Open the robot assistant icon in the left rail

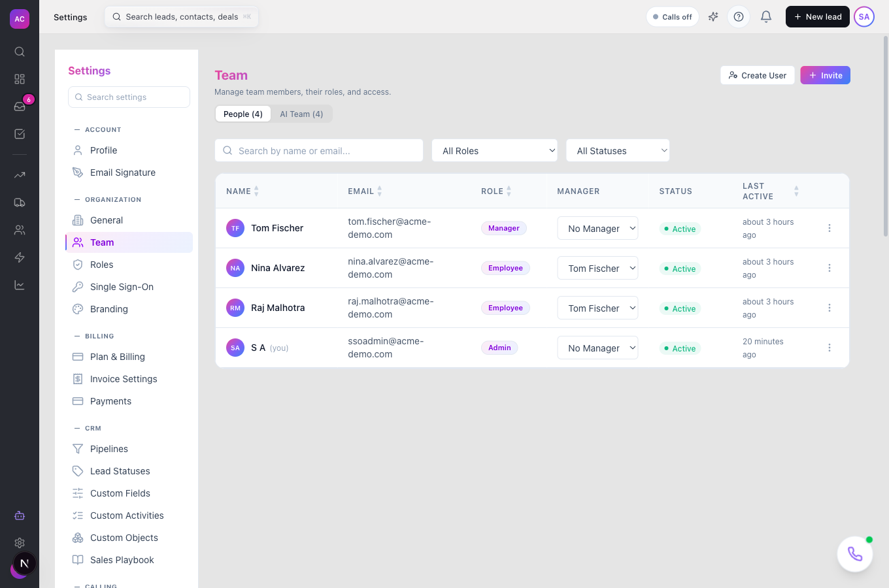pyautogui.click(x=20, y=515)
